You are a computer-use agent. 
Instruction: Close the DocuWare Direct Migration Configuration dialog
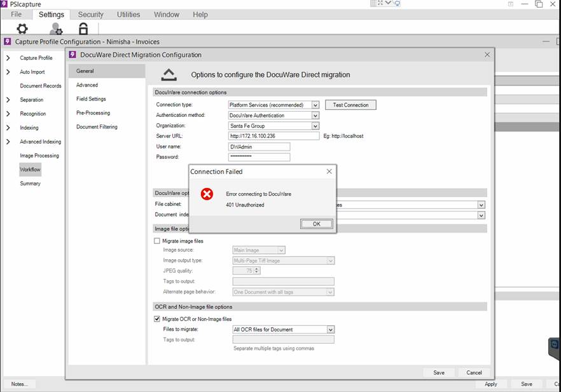click(x=487, y=55)
